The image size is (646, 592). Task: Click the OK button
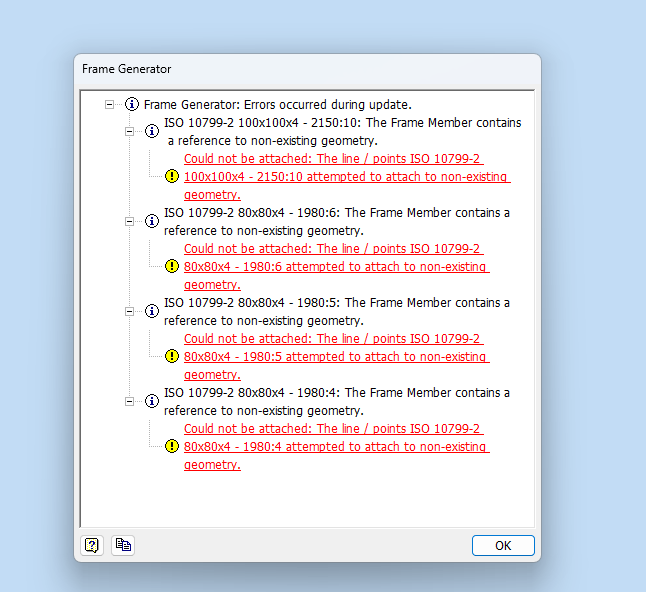coord(503,545)
